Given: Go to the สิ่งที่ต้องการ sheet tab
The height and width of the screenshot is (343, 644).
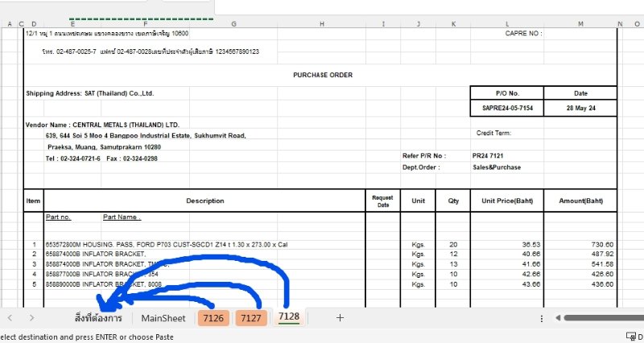Looking at the screenshot, I should 97,318.
